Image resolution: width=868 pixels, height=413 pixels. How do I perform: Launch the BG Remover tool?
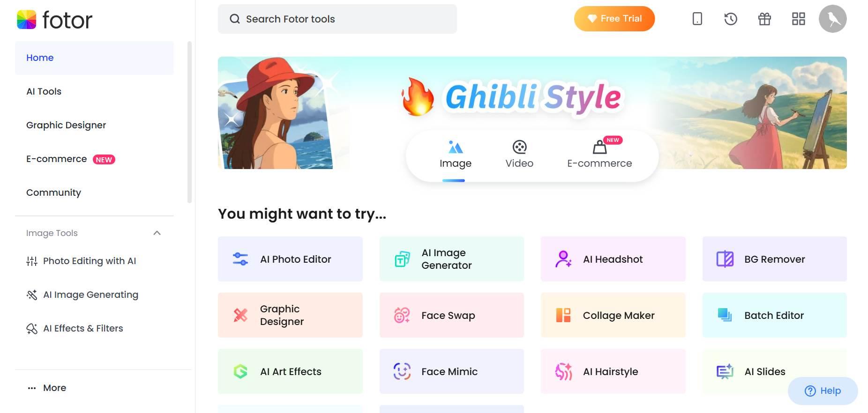(774, 259)
